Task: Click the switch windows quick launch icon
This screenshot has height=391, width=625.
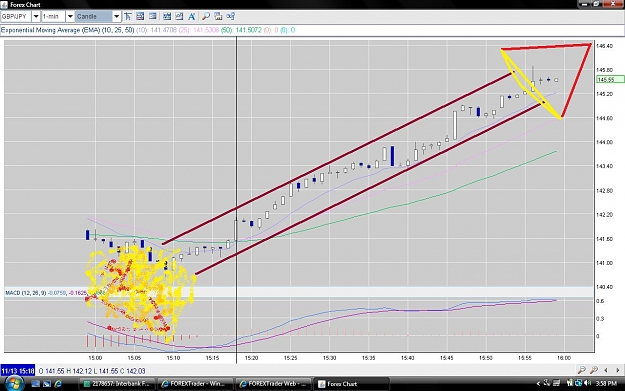Action: (47, 384)
